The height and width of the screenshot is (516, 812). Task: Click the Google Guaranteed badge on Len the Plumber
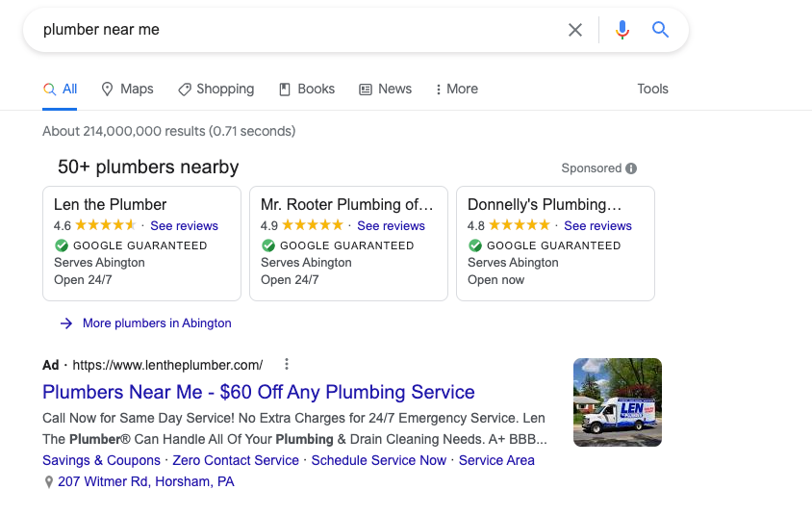pos(131,245)
